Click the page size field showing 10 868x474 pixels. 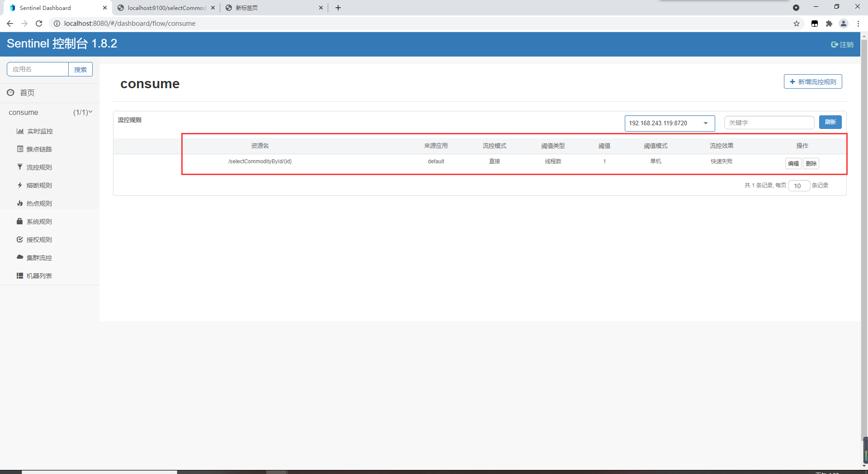[x=799, y=185]
